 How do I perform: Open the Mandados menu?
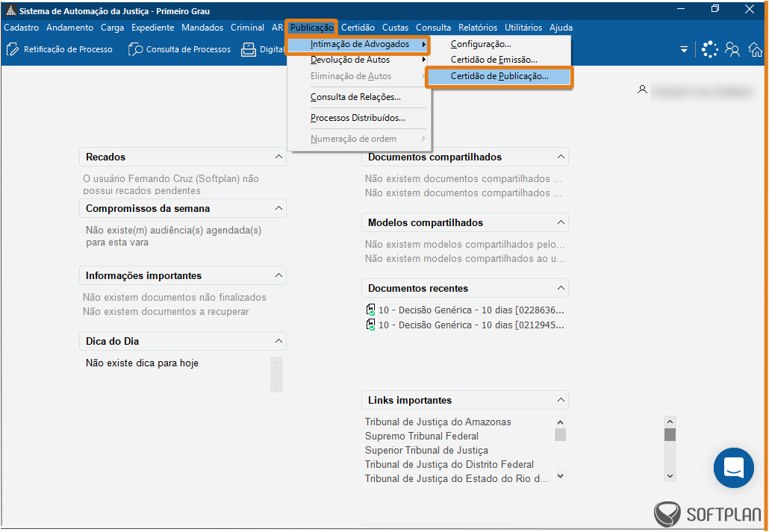[x=202, y=28]
